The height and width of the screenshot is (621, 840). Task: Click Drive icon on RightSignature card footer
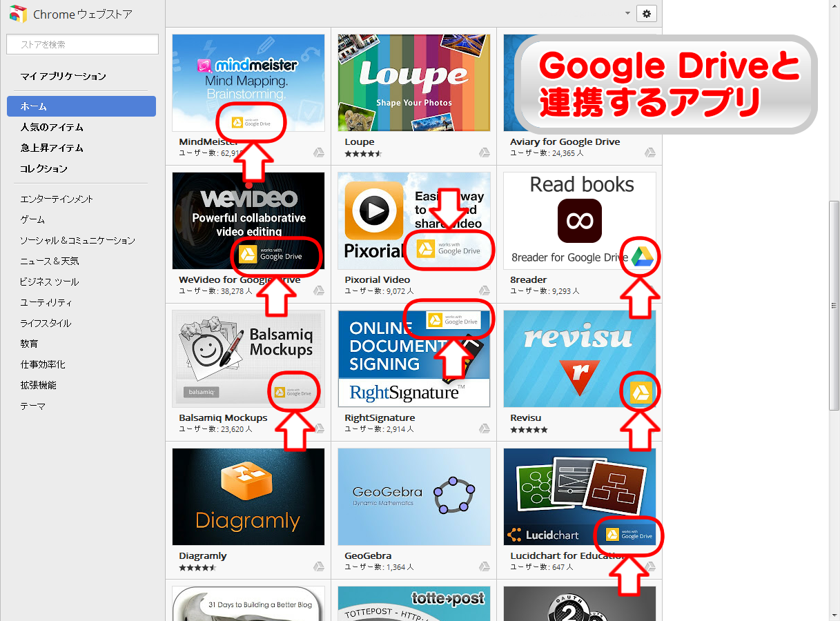485,428
